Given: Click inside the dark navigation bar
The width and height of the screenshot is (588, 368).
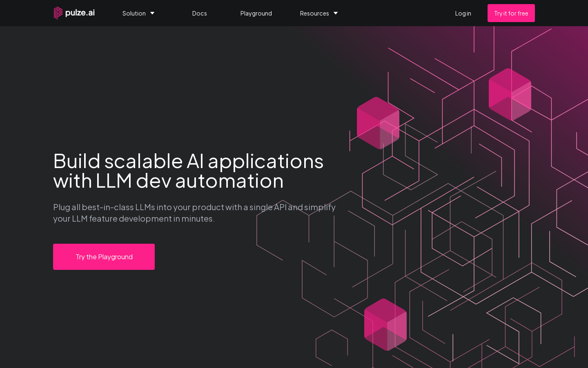Looking at the screenshot, I should 388,13.
